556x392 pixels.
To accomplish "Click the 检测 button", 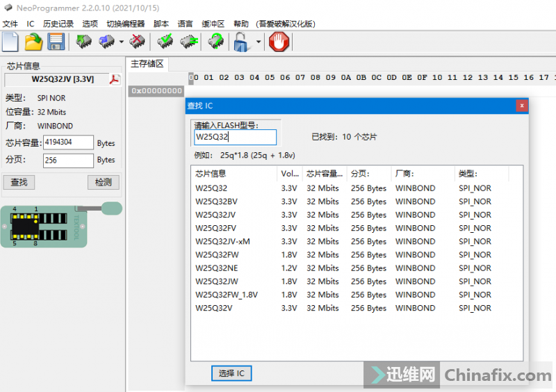I will 103,182.
